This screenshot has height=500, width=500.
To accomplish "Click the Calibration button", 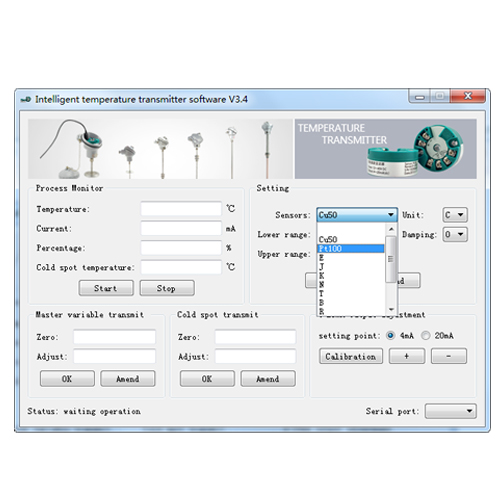I will pos(351,356).
